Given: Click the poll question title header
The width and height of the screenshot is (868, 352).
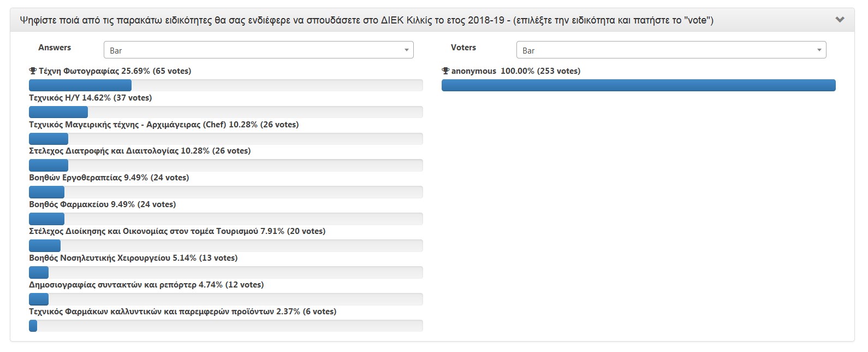Looking at the screenshot, I should [x=366, y=20].
